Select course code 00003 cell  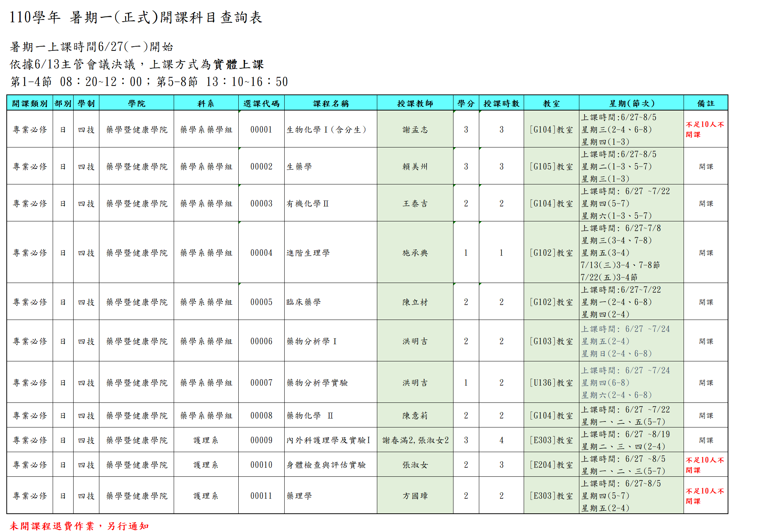[x=261, y=203]
